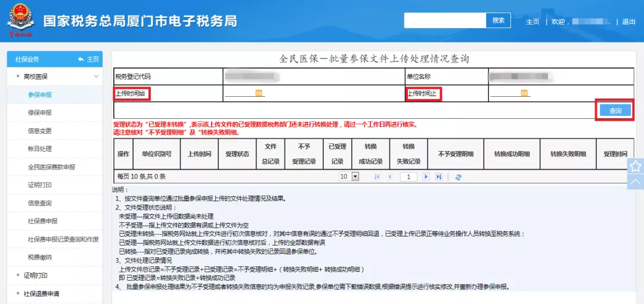This screenshot has height=304, width=644.
Task: Go to first page of results
Action: tap(377, 176)
